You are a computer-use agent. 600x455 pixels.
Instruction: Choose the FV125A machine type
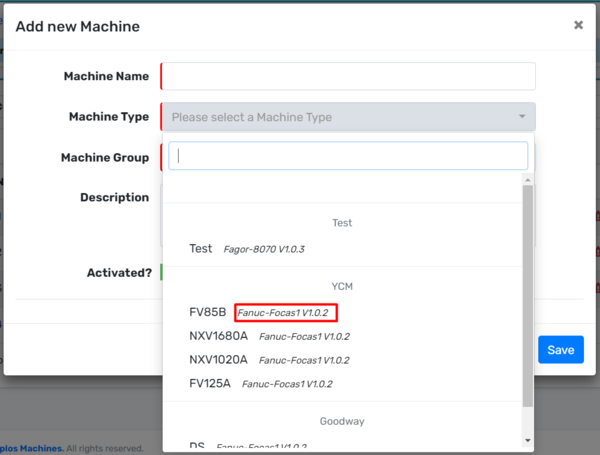click(210, 383)
